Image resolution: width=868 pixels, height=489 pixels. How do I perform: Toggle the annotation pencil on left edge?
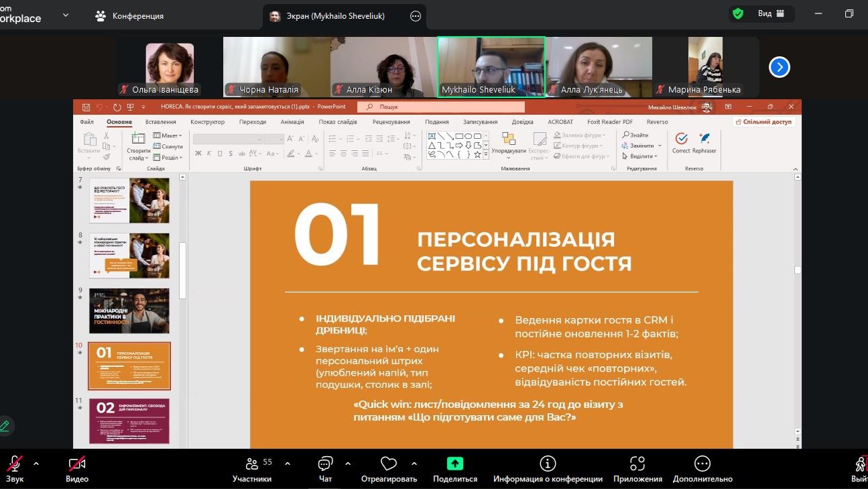pos(5,425)
